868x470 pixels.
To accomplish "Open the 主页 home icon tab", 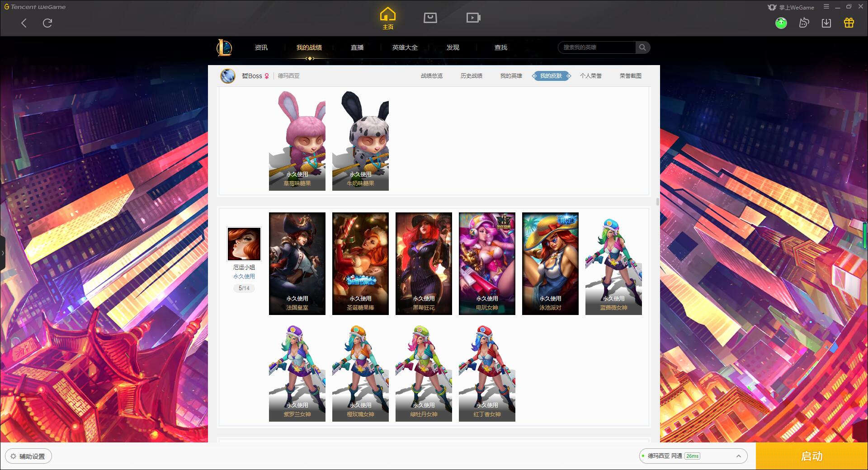I will [x=388, y=19].
